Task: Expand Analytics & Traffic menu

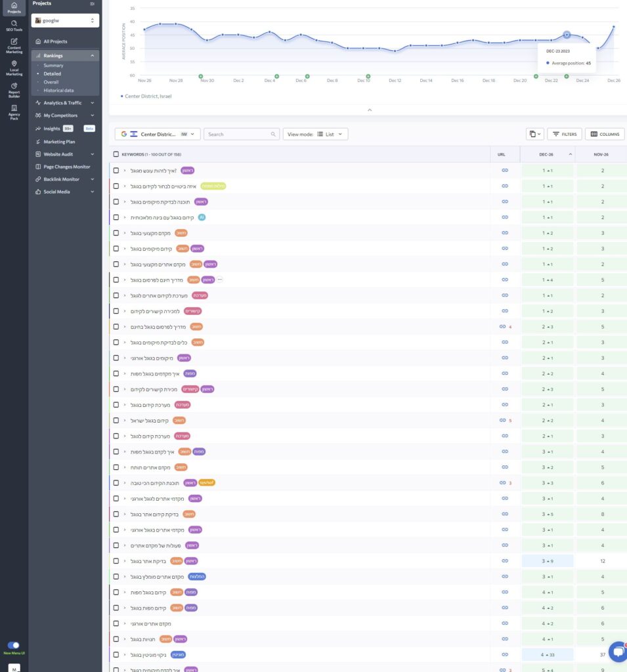Action: click(92, 103)
